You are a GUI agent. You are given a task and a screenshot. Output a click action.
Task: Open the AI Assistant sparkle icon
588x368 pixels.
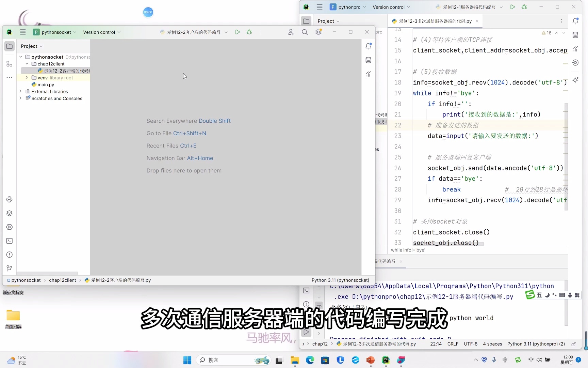pyautogui.click(x=575, y=80)
